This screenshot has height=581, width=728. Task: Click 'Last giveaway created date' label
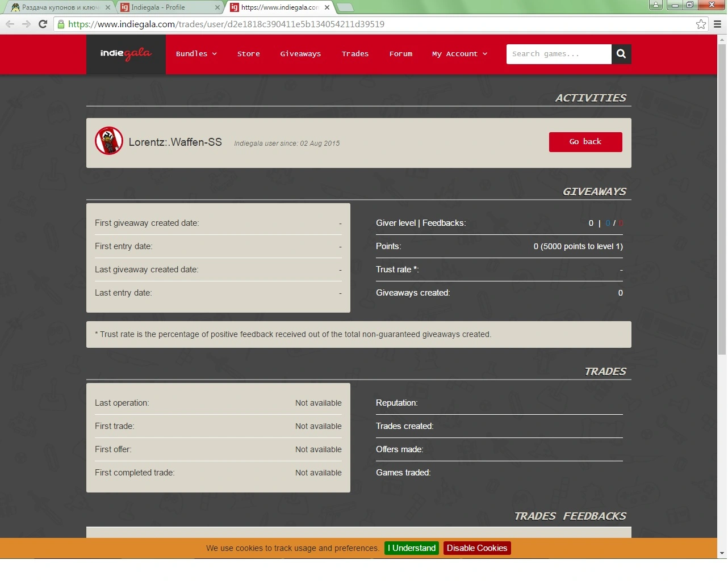coord(147,270)
